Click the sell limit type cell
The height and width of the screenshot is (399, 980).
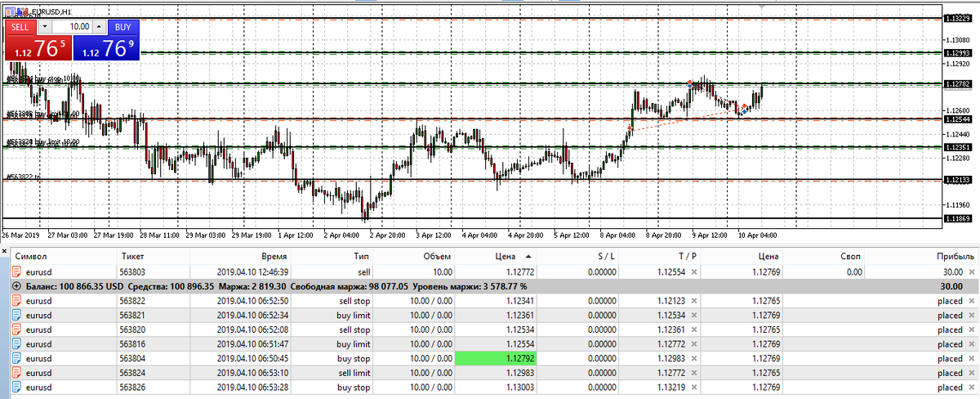[354, 373]
